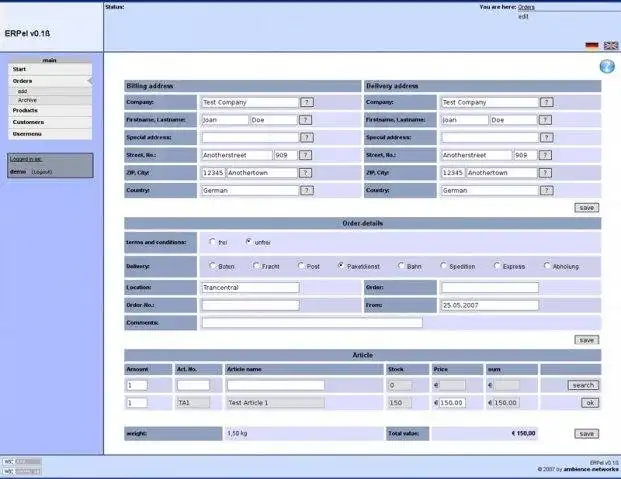Image resolution: width=621 pixels, height=479 pixels.
Task: Click the ? button next to billing Company
Action: pyautogui.click(x=307, y=102)
